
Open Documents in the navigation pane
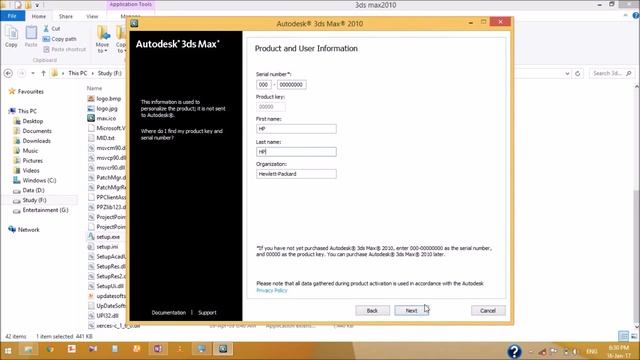[x=37, y=131]
